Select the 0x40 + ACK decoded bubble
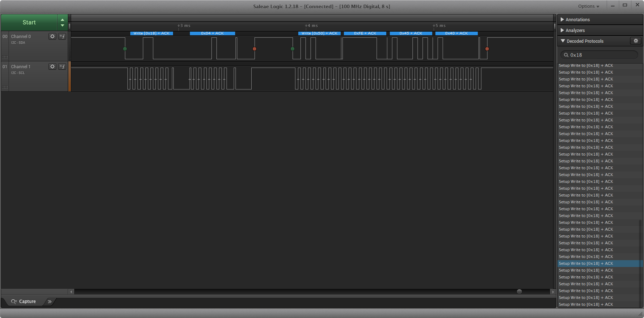The image size is (644, 318). 457,33
